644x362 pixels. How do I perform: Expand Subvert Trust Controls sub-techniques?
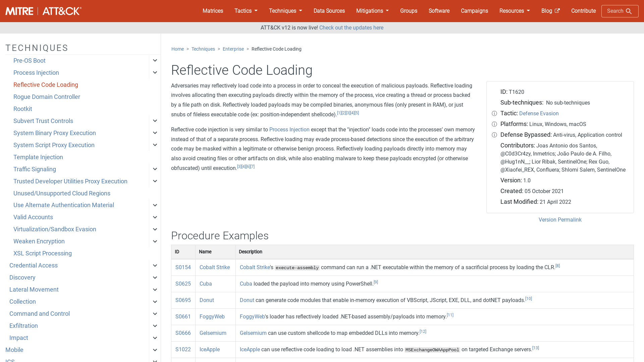155,121
